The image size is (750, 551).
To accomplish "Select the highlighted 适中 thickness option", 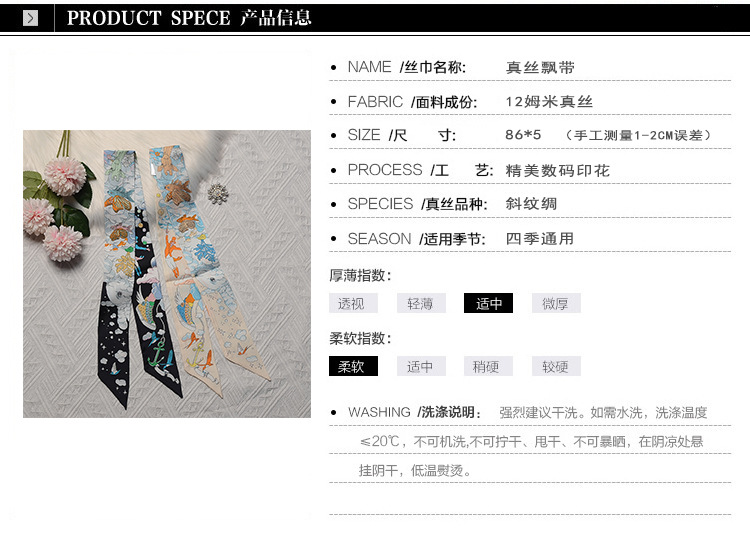I will click(488, 303).
